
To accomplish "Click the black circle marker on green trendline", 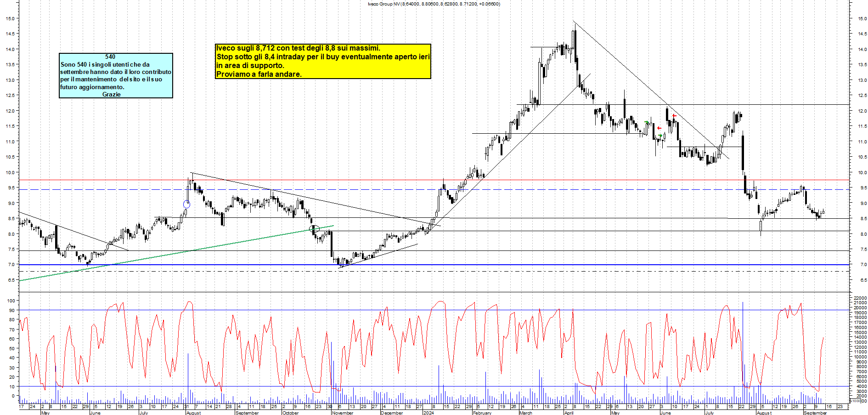I will coord(314,228).
